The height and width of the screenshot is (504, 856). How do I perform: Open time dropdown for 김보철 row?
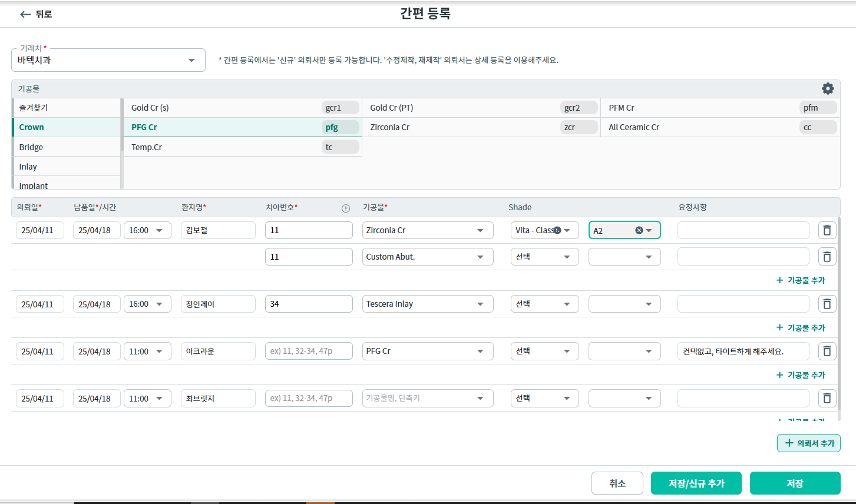coord(147,230)
